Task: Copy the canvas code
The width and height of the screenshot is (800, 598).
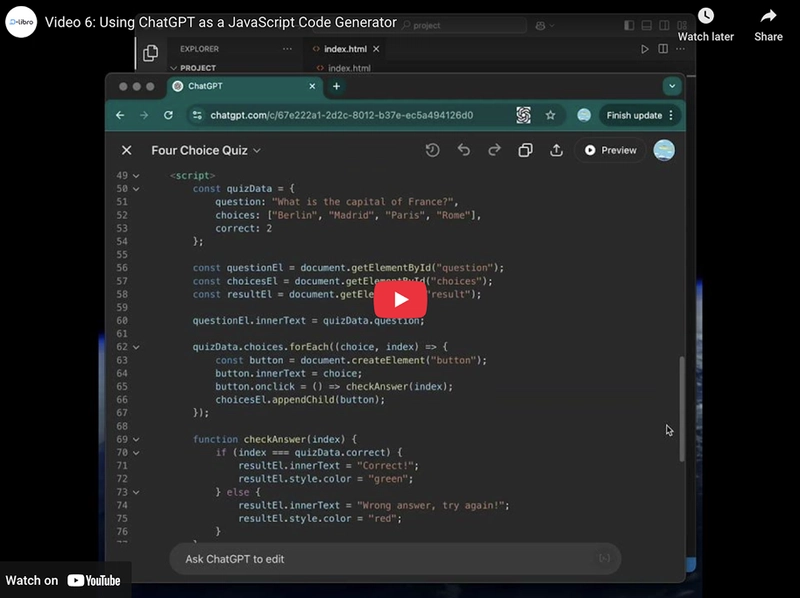Action: click(x=526, y=150)
